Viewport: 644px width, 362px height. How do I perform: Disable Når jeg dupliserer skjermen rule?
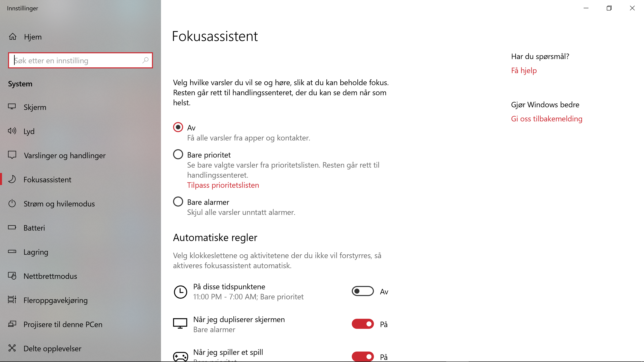(362, 324)
